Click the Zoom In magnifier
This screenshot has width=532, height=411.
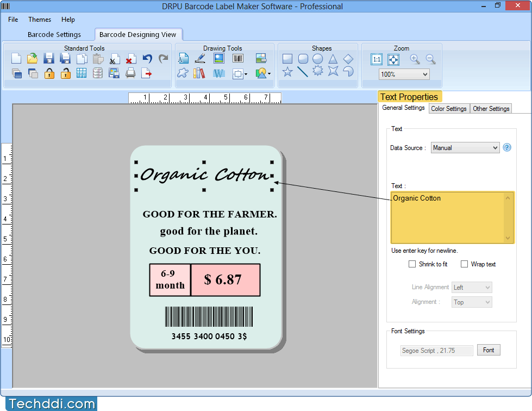click(x=415, y=59)
